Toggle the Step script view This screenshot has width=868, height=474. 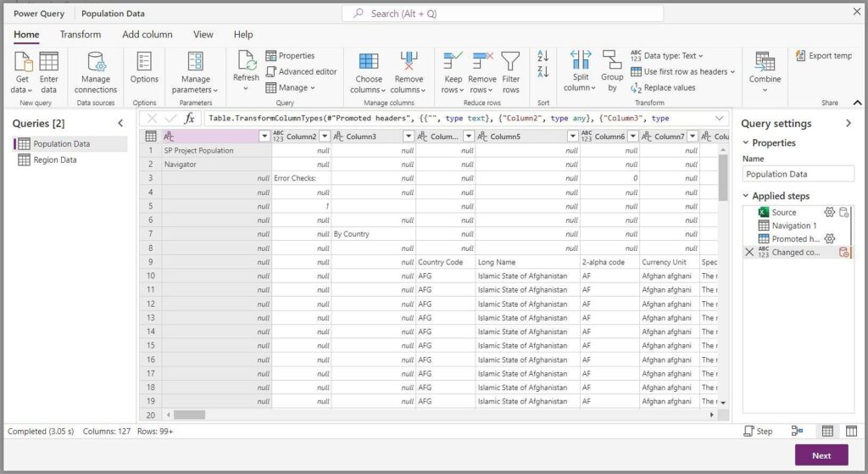point(758,432)
